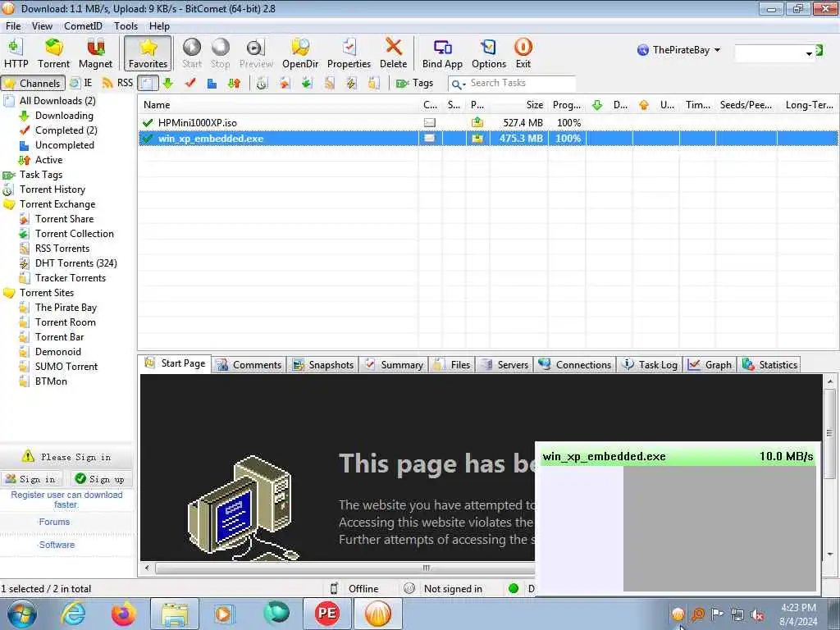Image resolution: width=840 pixels, height=630 pixels.
Task: Click the torrent history filter icon
Action: point(262,83)
